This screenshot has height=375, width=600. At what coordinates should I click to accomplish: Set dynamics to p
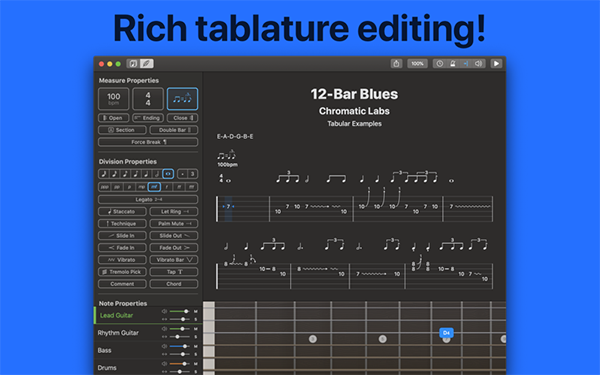(x=129, y=187)
